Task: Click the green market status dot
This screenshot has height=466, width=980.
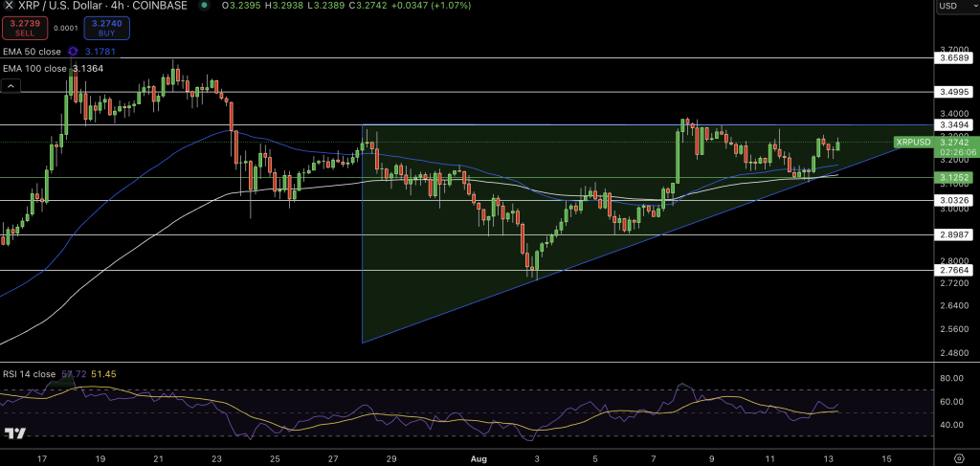Action: click(204, 5)
